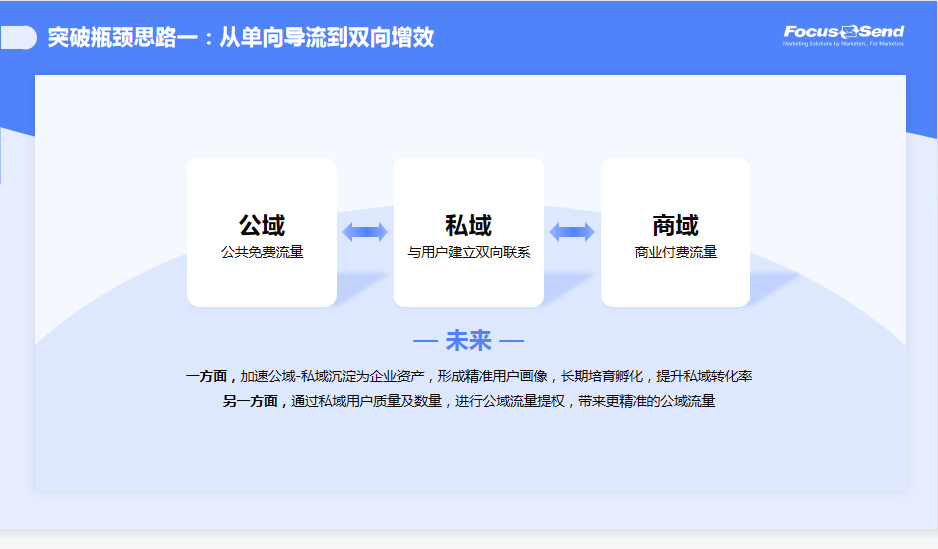
Task: Click the text 商业付费流量
Action: pyautogui.click(x=675, y=252)
